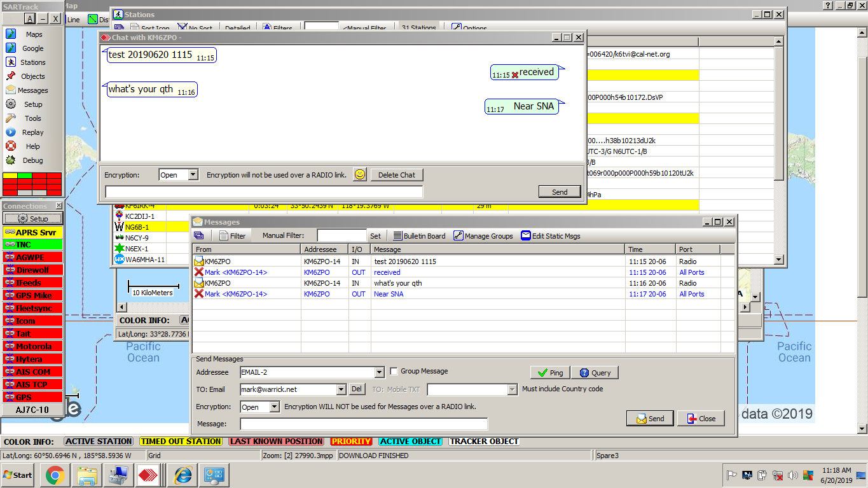Open the chat Encryption dropdown

pyautogui.click(x=193, y=175)
